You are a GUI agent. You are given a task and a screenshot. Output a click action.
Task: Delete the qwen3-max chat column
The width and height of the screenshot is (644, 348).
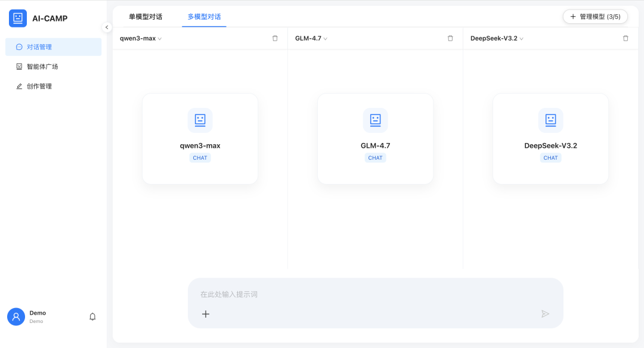(x=275, y=38)
